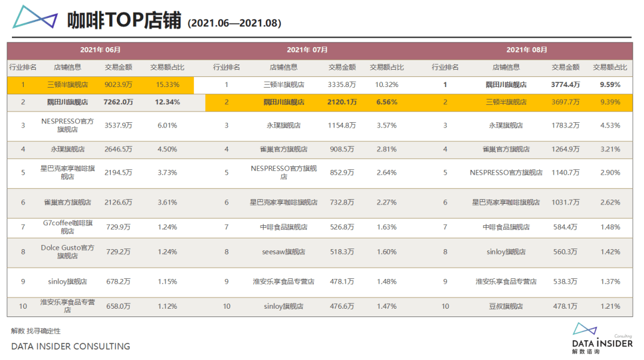This screenshot has width=644, height=360.
Task: Click the 2021年 08月 section header
Action: coord(527,49)
